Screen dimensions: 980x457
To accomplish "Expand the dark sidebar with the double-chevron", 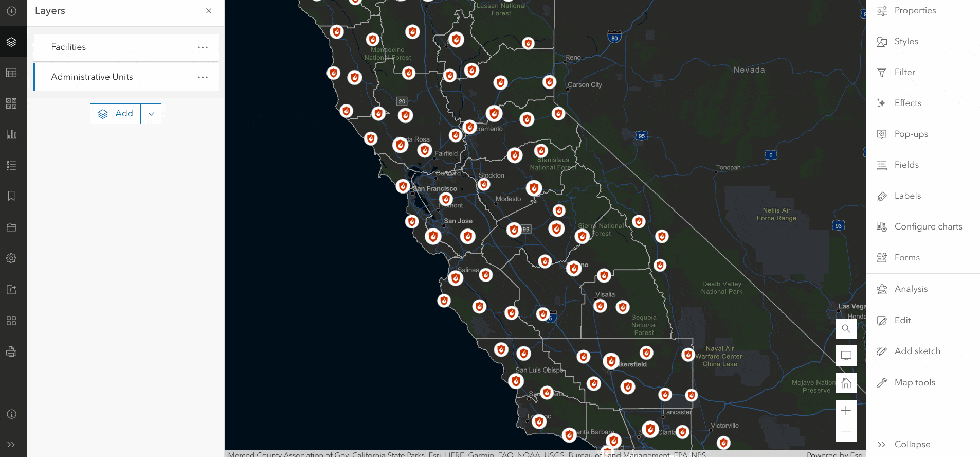I will (11, 445).
